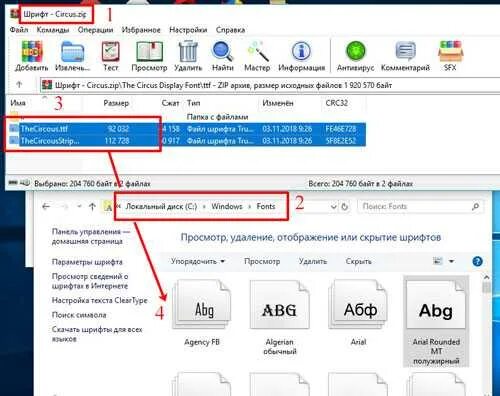Select the TheCircous.ttf file row
Screen dimensions: 500x396
click(188, 129)
